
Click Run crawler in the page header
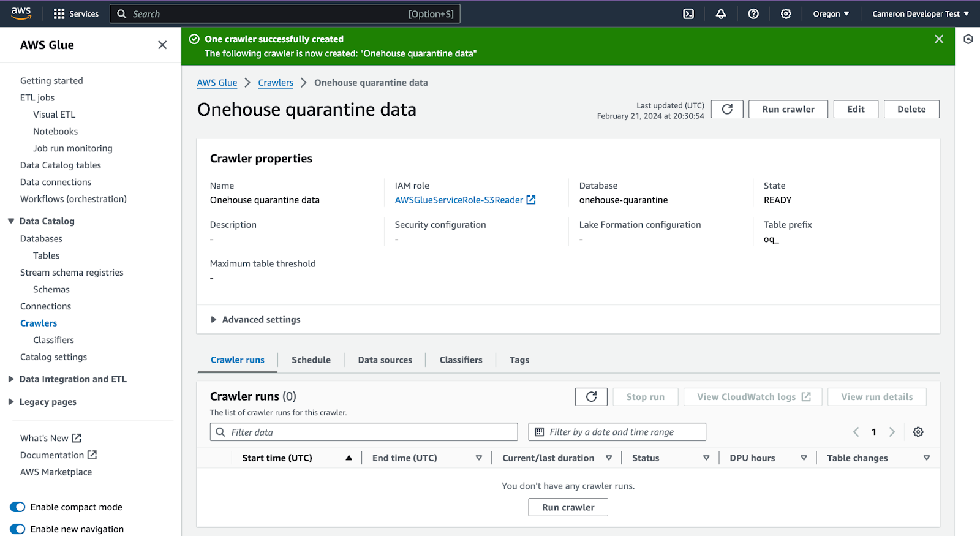coord(788,109)
